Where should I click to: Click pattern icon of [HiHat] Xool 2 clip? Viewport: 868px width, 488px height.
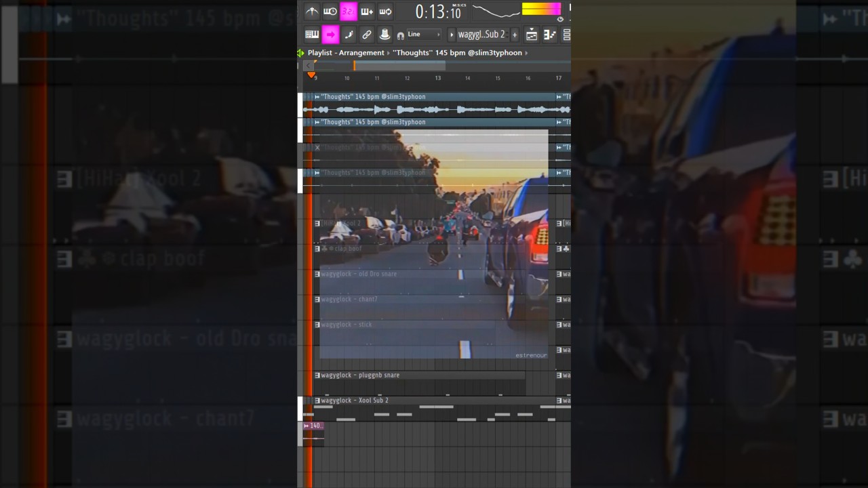(x=317, y=223)
